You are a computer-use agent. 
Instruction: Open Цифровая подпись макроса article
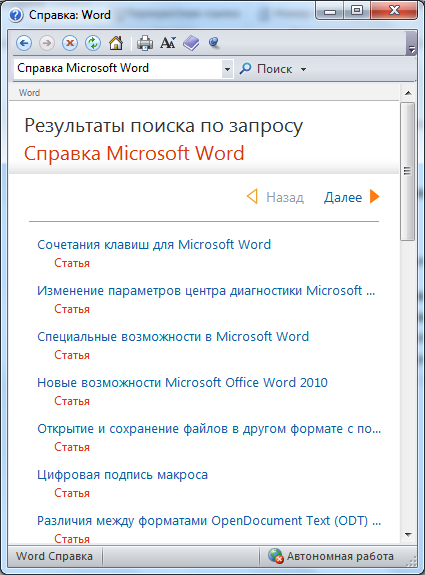tap(122, 475)
